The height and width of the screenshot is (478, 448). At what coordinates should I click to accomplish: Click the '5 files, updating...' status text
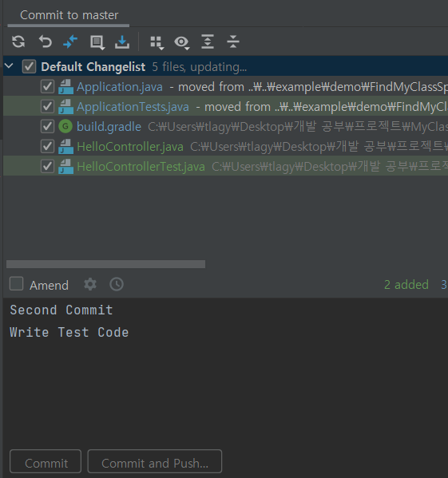200,67
